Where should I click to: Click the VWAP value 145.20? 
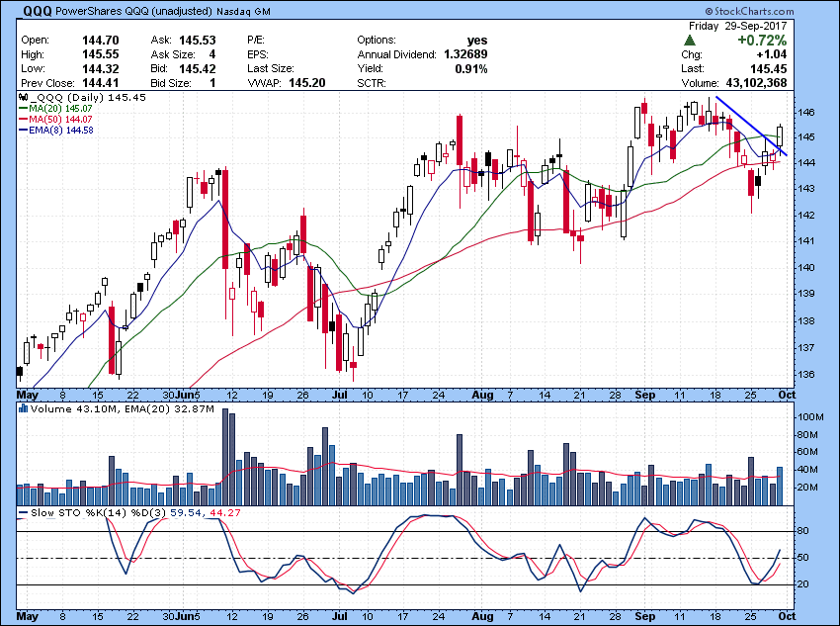pos(307,83)
